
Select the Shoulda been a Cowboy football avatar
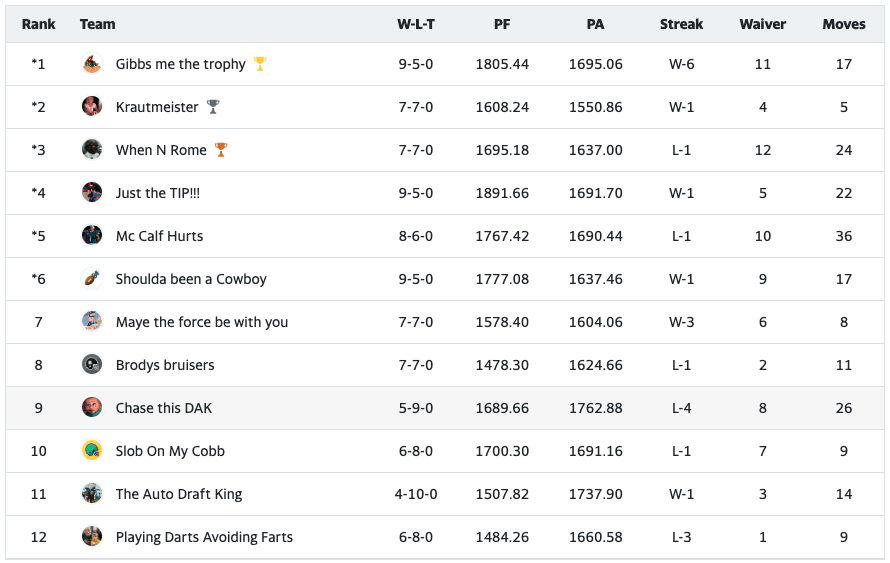[x=92, y=279]
